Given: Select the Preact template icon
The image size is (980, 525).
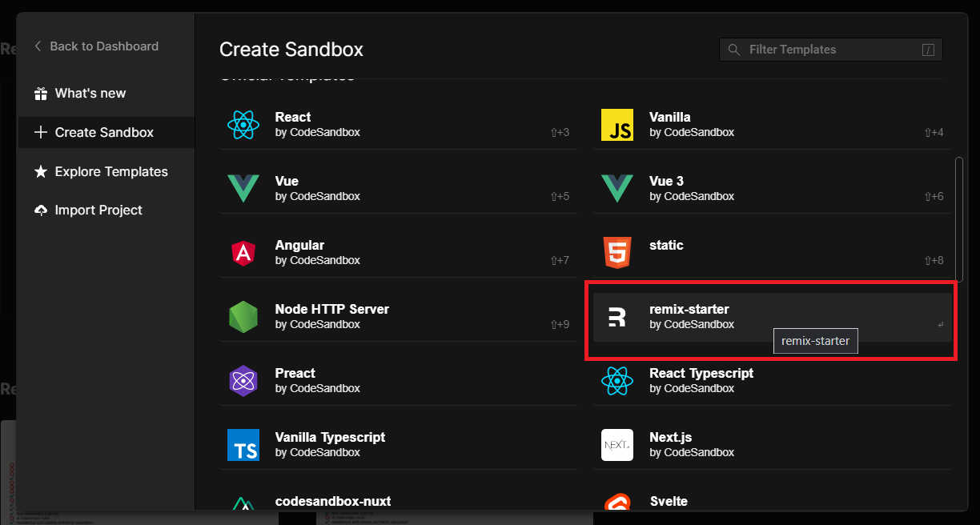Looking at the screenshot, I should (243, 381).
